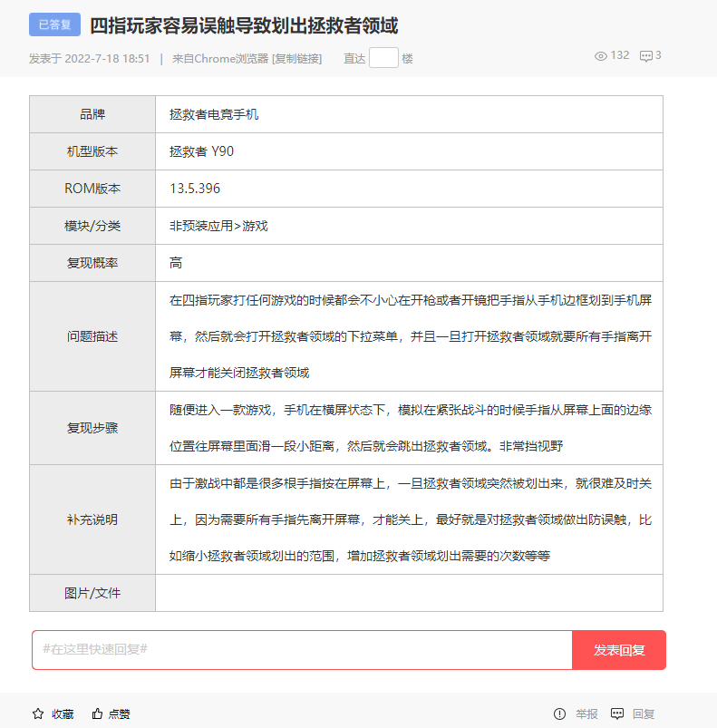Focus the 在这里快速回复 quick reply field
717x728 pixels.
coord(302,650)
